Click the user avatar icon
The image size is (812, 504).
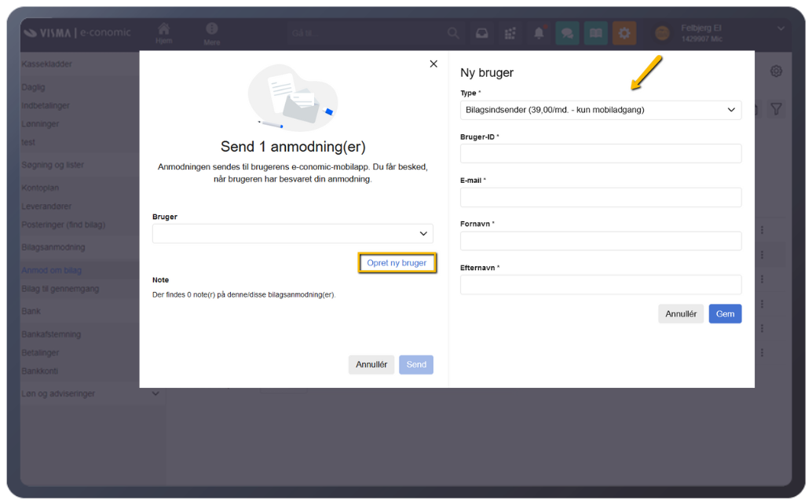tap(662, 34)
